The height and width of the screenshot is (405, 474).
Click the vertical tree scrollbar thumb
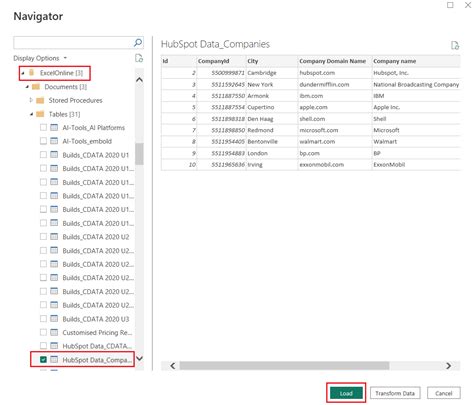click(139, 154)
